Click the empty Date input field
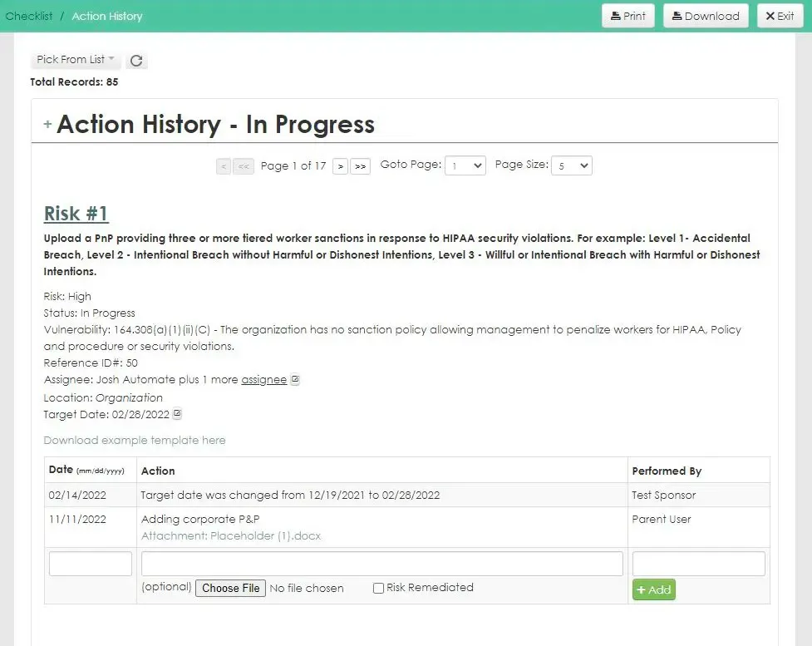 [90, 564]
